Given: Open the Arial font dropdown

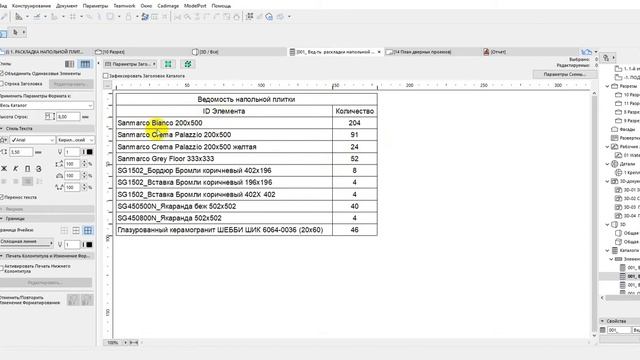Looking at the screenshot, I should coord(33,140).
